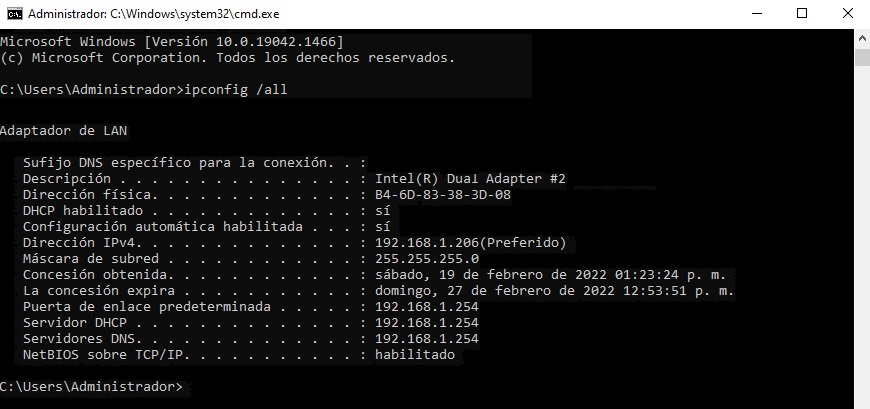Minimize the command prompt window
Screen dimensions: 870x409
click(756, 14)
